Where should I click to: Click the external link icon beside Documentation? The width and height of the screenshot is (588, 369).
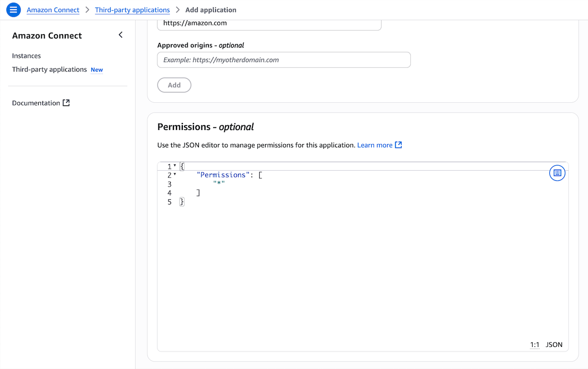coord(65,102)
